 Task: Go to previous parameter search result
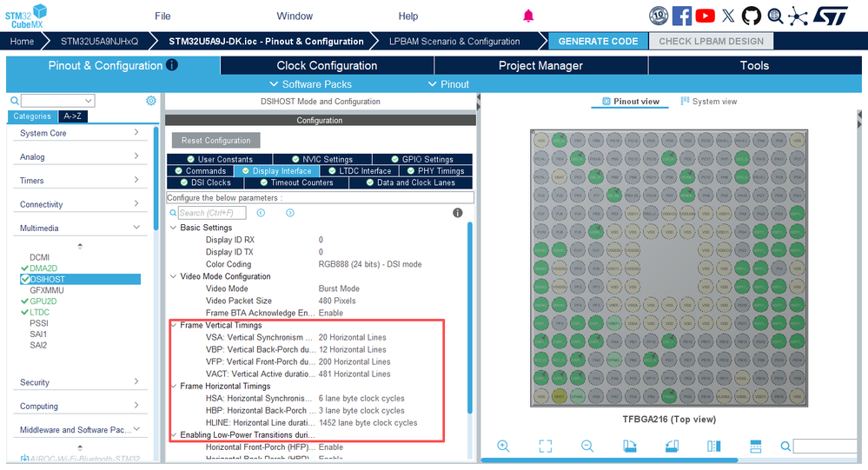261,213
